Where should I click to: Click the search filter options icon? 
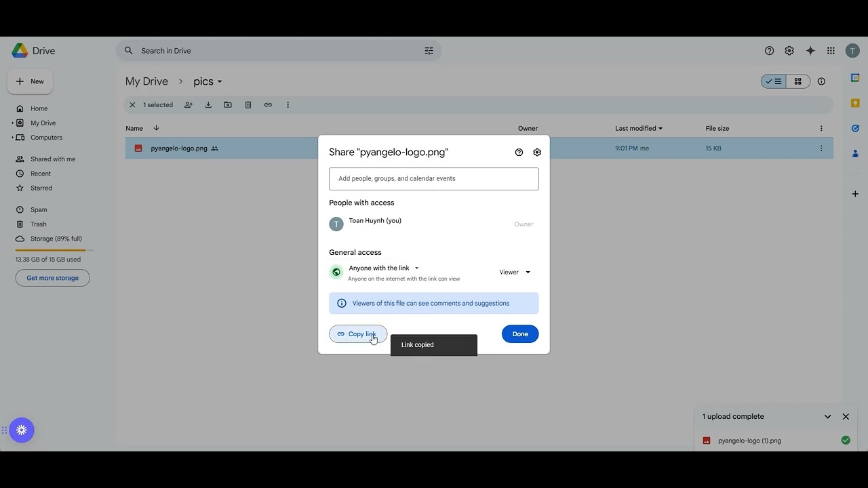[429, 51]
